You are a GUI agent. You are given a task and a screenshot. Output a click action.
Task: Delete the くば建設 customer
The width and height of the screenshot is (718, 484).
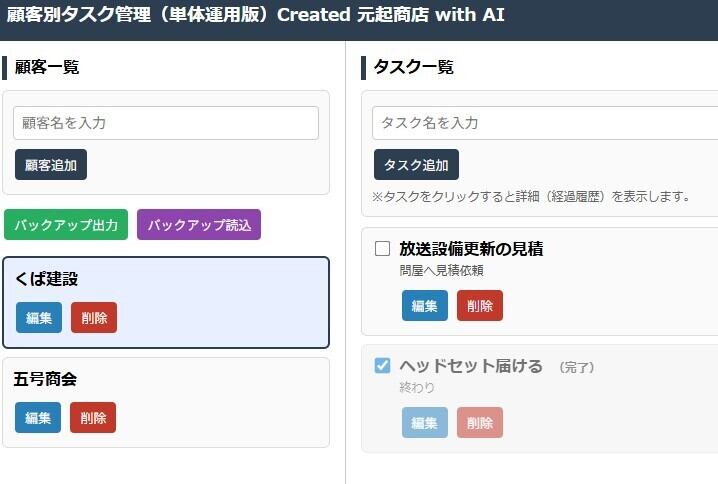coord(94,317)
